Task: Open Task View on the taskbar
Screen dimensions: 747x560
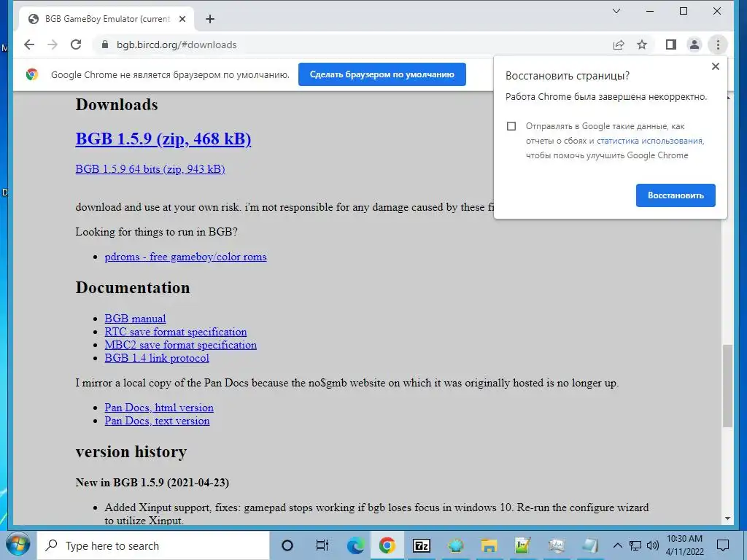Action: pos(322,545)
